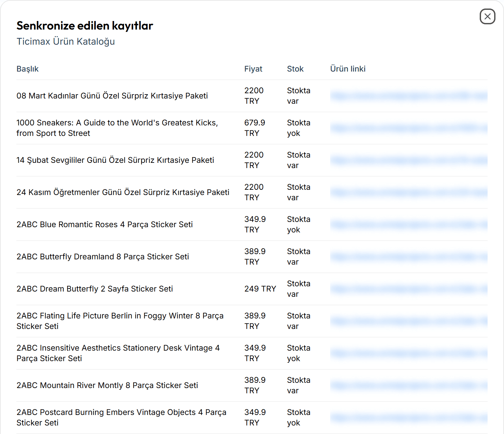Click the Ürün linki column header
The height and width of the screenshot is (434, 504).
[348, 69]
